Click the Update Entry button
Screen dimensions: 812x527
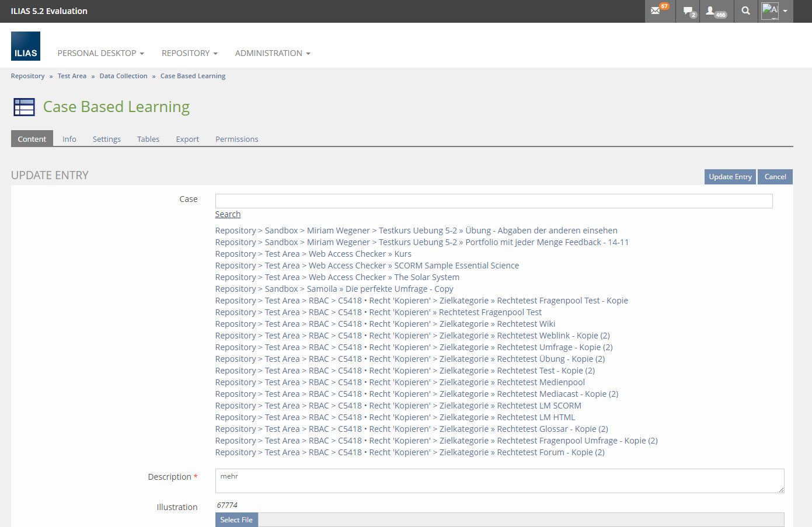730,177
